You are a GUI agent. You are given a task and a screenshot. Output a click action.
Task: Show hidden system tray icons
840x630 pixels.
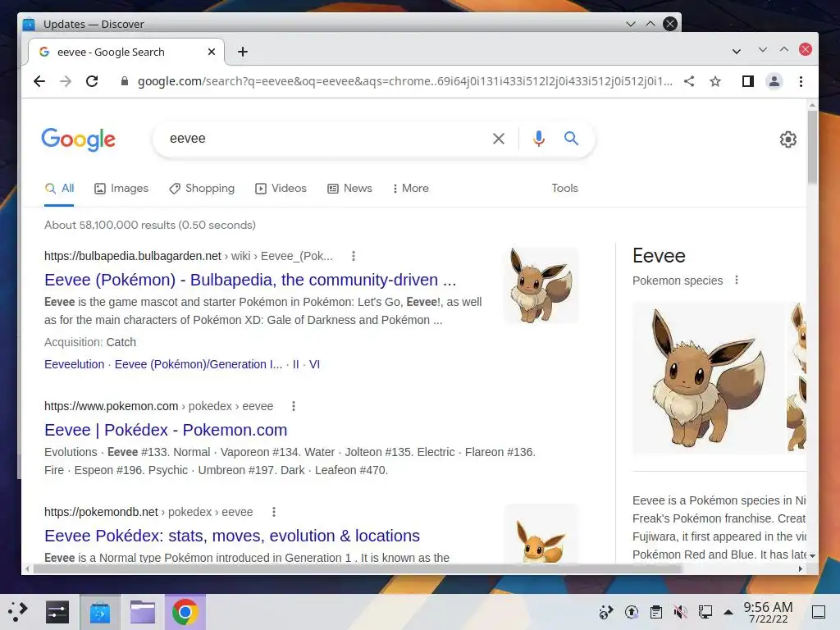pyautogui.click(x=728, y=612)
